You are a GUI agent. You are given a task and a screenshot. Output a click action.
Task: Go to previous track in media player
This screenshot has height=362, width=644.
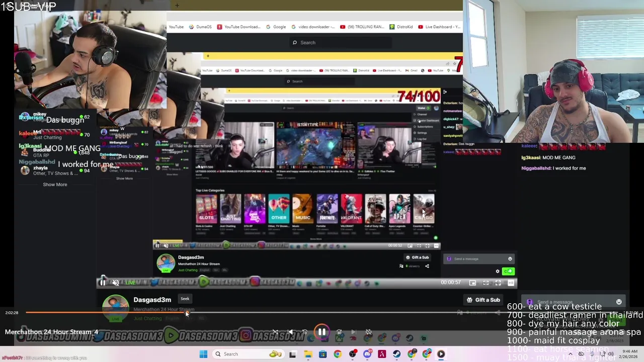290,332
